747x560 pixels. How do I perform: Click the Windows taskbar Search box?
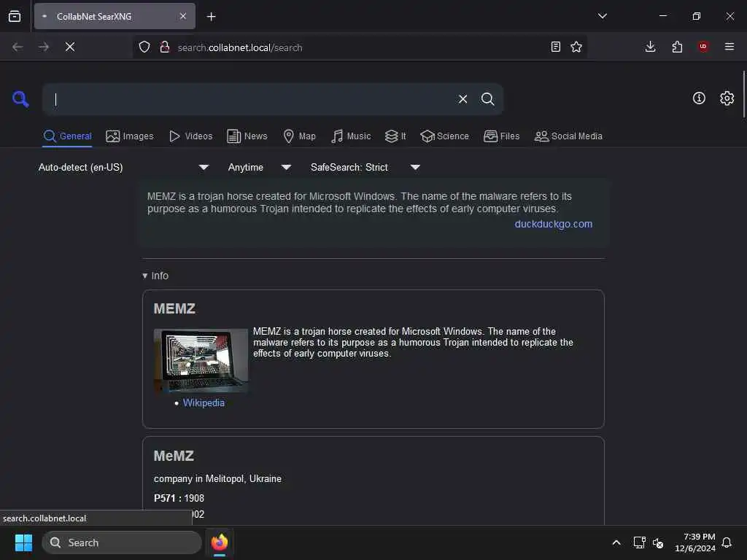(x=122, y=542)
